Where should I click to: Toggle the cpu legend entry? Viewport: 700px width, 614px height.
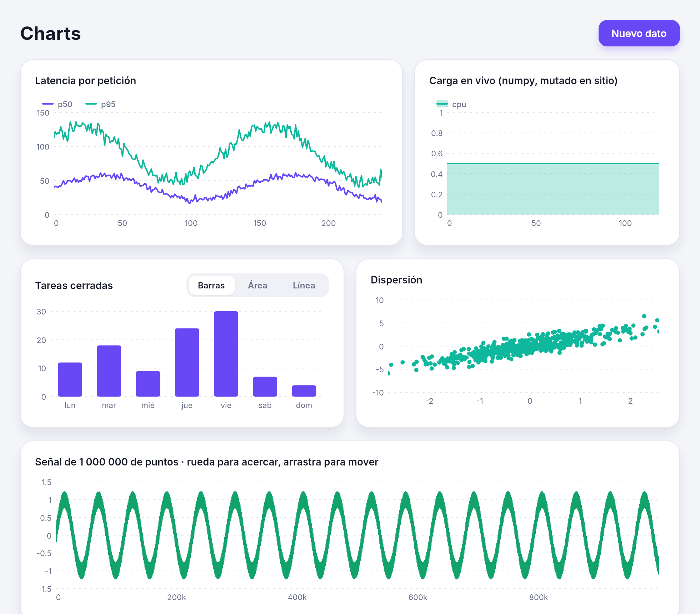[x=451, y=104]
